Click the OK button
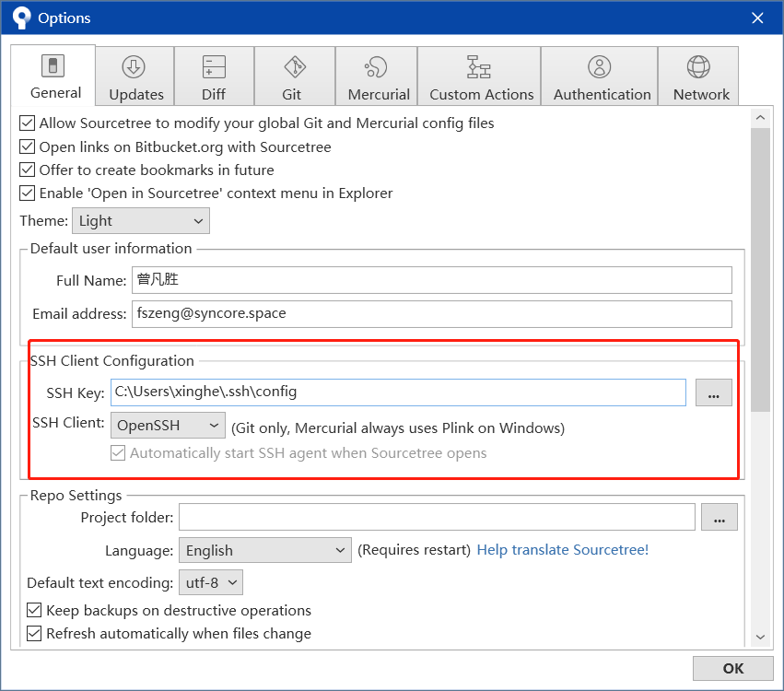The height and width of the screenshot is (691, 784). click(x=733, y=669)
